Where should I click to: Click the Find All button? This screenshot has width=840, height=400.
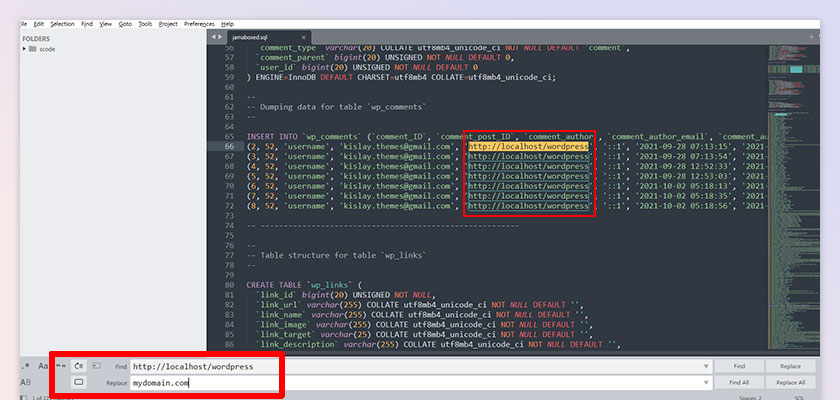pyautogui.click(x=739, y=382)
